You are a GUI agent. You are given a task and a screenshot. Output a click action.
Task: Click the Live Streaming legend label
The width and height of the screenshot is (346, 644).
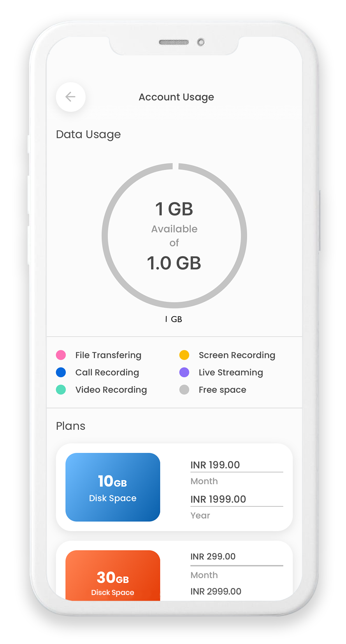pyautogui.click(x=231, y=373)
